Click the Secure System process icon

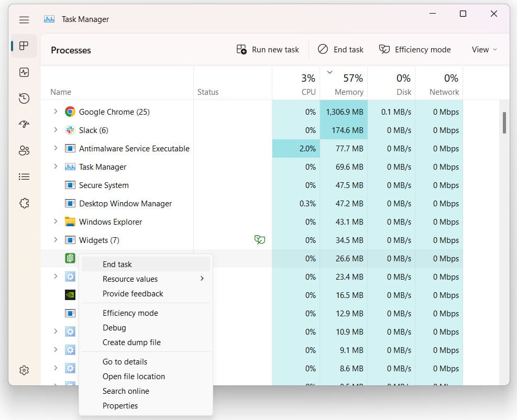(70, 185)
